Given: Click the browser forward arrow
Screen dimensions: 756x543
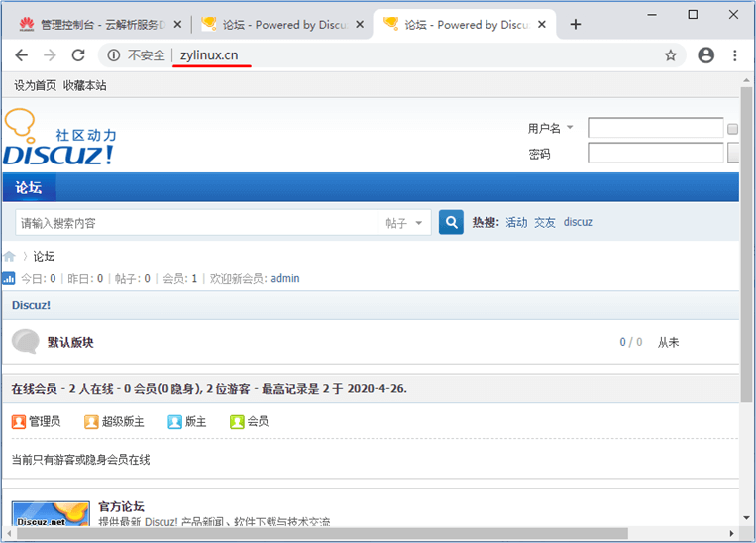Looking at the screenshot, I should [50, 55].
